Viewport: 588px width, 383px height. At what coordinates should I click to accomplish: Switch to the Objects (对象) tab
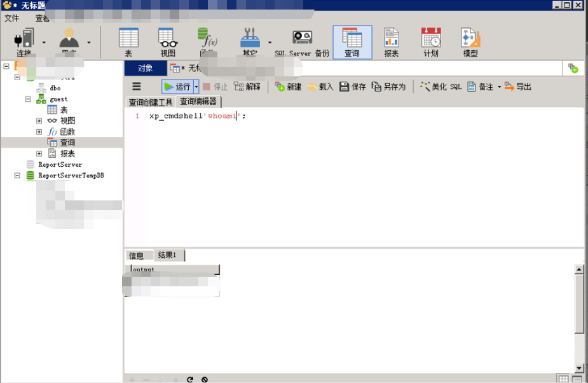click(146, 68)
